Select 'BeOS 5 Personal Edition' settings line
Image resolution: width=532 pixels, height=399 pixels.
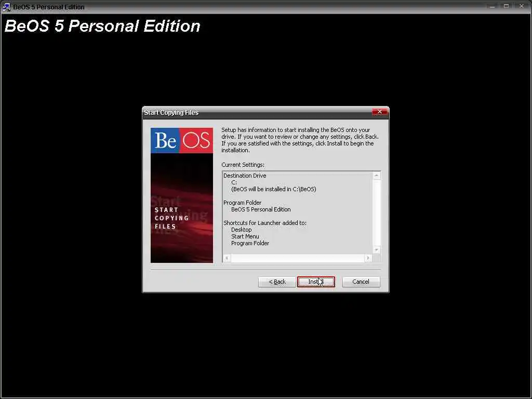(x=261, y=209)
